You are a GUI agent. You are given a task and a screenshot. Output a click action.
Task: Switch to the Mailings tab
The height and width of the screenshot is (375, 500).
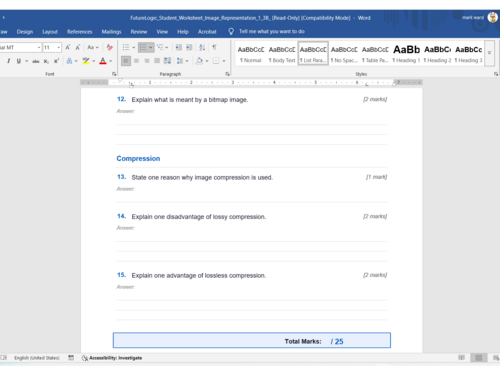pos(111,32)
